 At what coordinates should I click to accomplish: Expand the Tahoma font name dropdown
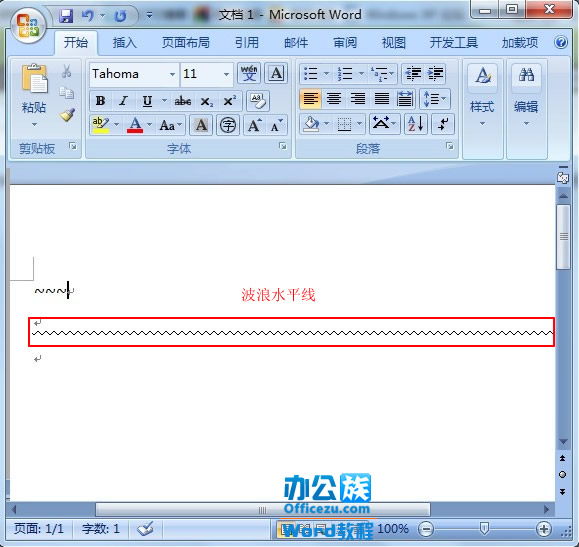(172, 74)
